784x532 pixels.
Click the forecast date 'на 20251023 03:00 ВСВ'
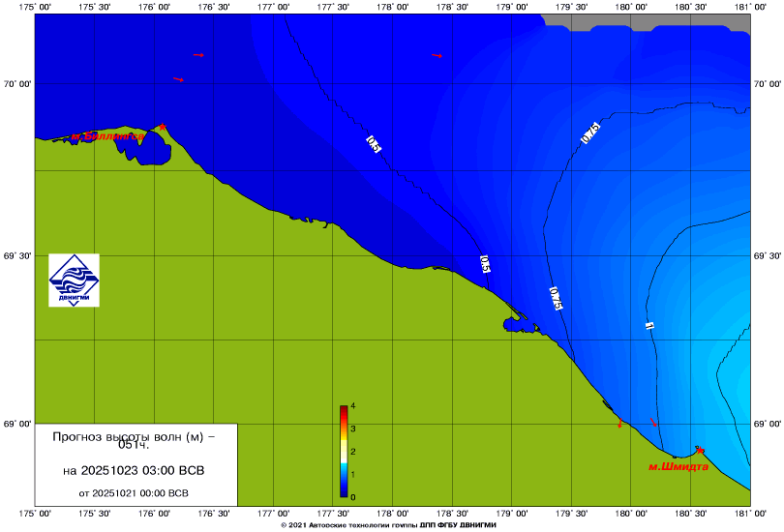click(x=134, y=471)
